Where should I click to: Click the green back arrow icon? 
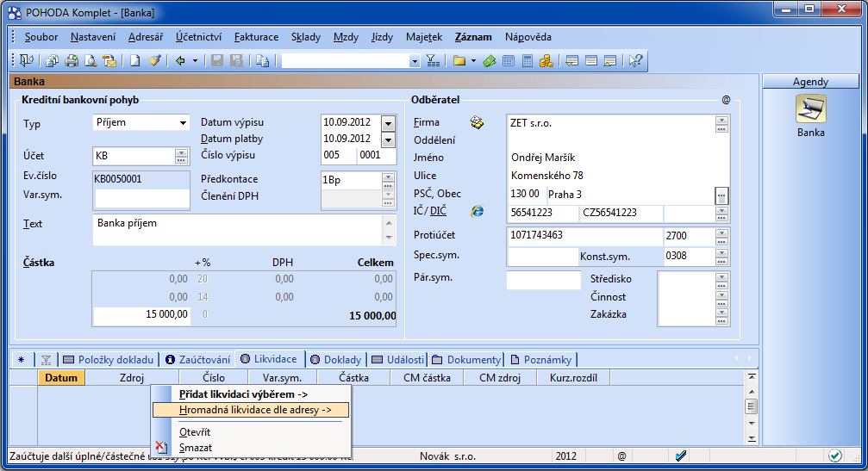[x=180, y=61]
